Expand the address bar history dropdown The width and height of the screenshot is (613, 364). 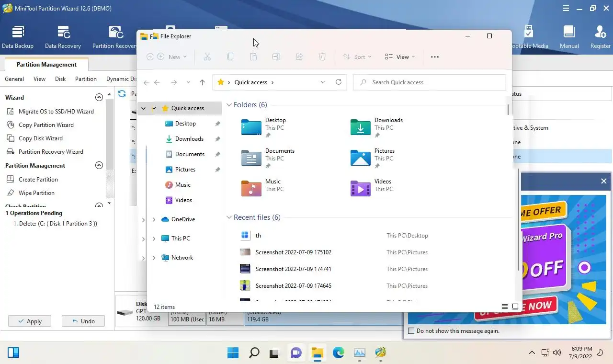[x=323, y=82]
